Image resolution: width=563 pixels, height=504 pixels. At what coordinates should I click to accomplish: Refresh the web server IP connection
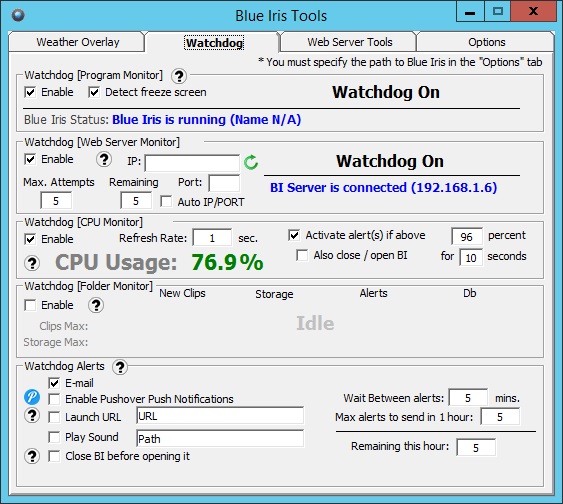point(251,162)
